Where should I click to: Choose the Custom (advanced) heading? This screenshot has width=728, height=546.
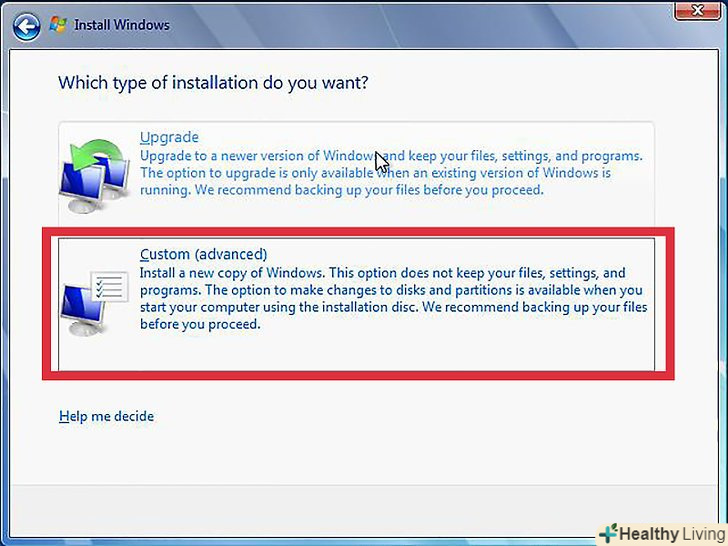203,254
